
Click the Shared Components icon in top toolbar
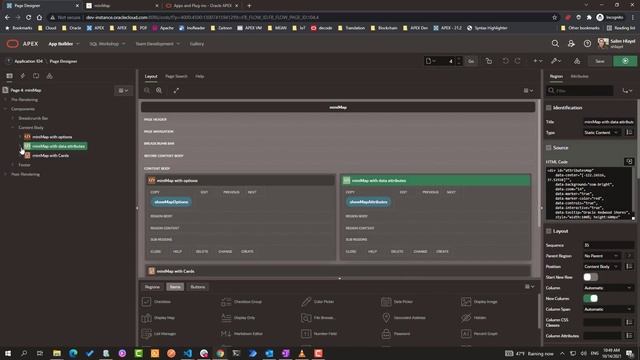(x=577, y=61)
